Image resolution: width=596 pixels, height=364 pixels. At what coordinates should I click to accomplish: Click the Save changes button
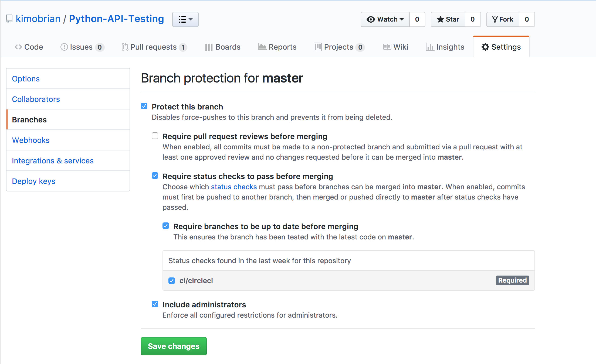(174, 346)
